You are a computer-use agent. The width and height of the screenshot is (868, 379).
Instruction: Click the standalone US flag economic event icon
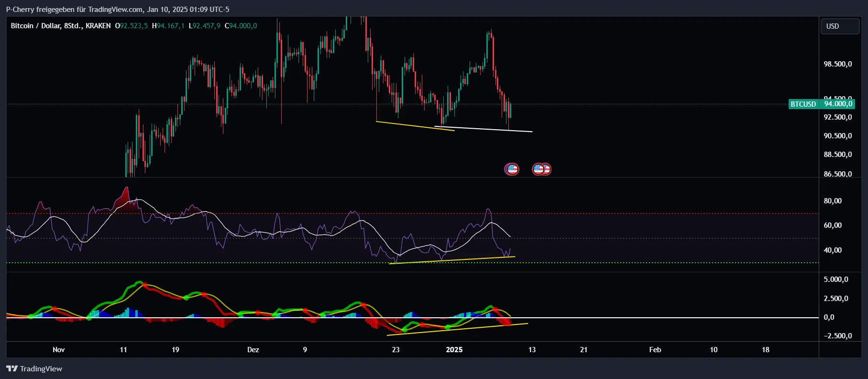point(512,169)
